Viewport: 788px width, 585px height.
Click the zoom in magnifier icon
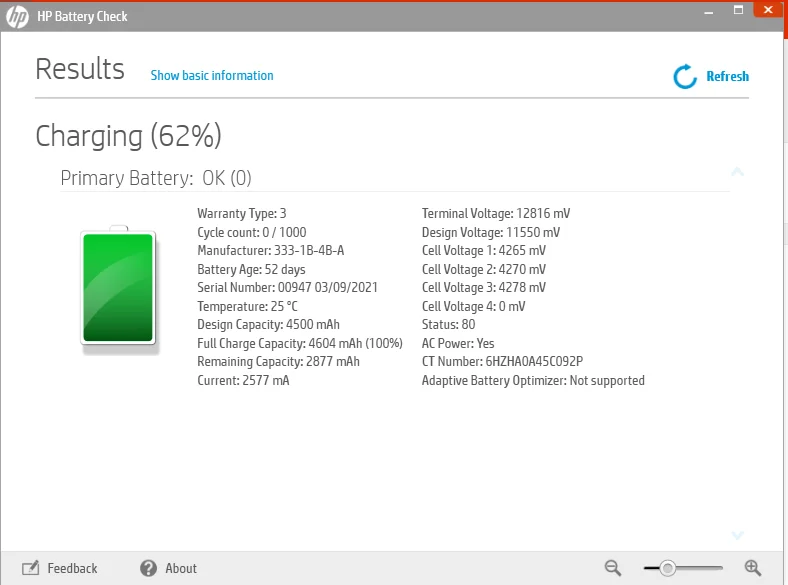[x=752, y=568]
